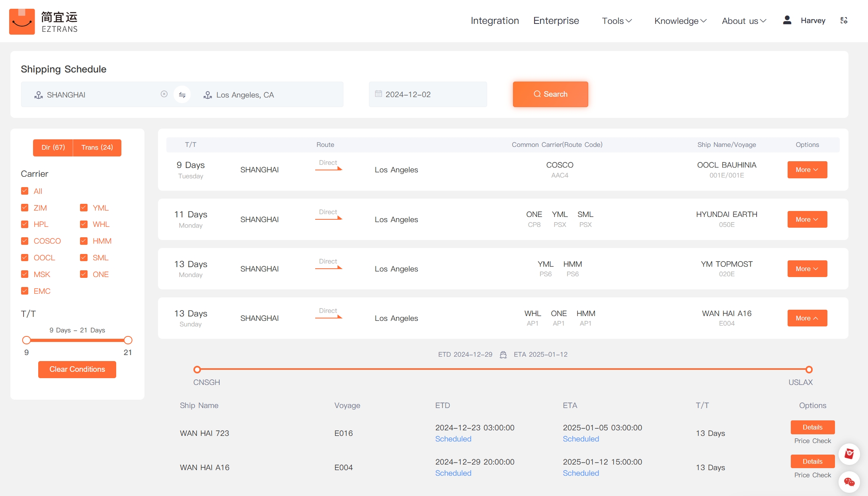
Task: Open the red envelope floating icon
Action: click(849, 454)
